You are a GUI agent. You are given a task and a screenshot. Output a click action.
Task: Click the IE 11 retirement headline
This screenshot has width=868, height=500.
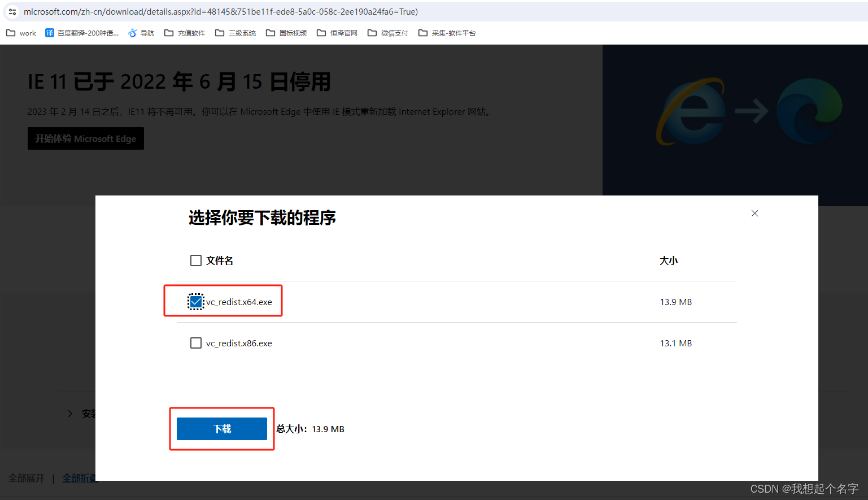(179, 81)
